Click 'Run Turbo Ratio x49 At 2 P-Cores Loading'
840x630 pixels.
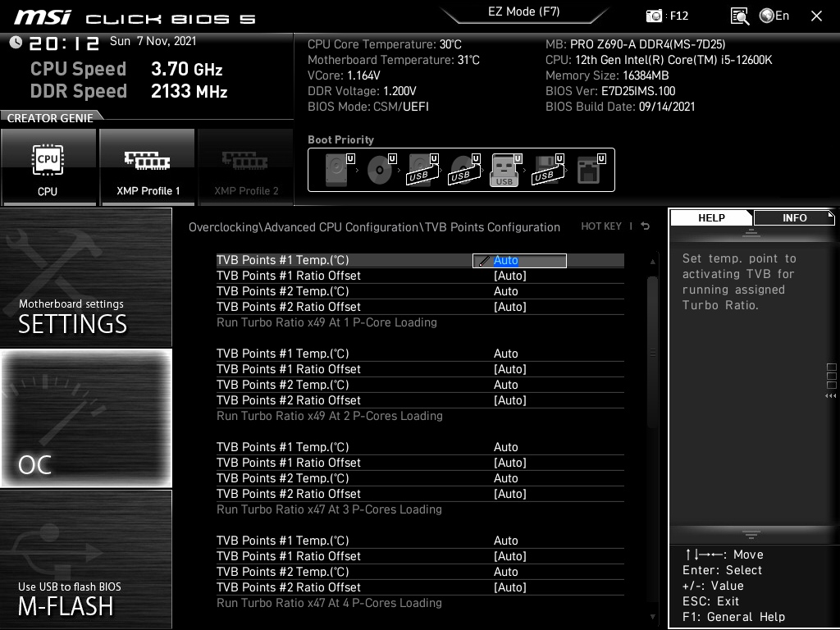[x=330, y=416]
